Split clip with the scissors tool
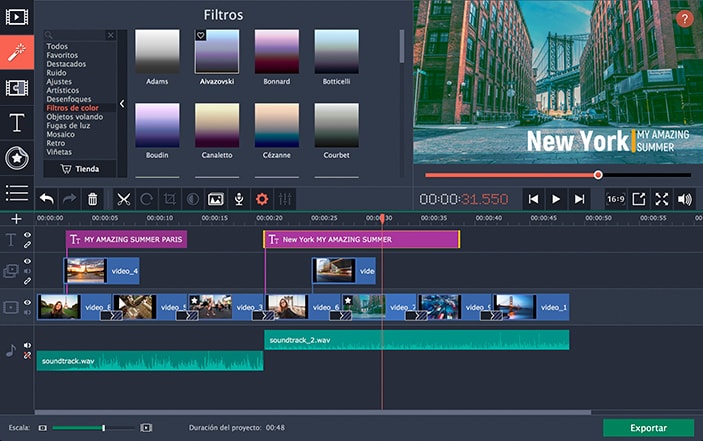Viewport: 703px width, 441px height. click(x=123, y=199)
